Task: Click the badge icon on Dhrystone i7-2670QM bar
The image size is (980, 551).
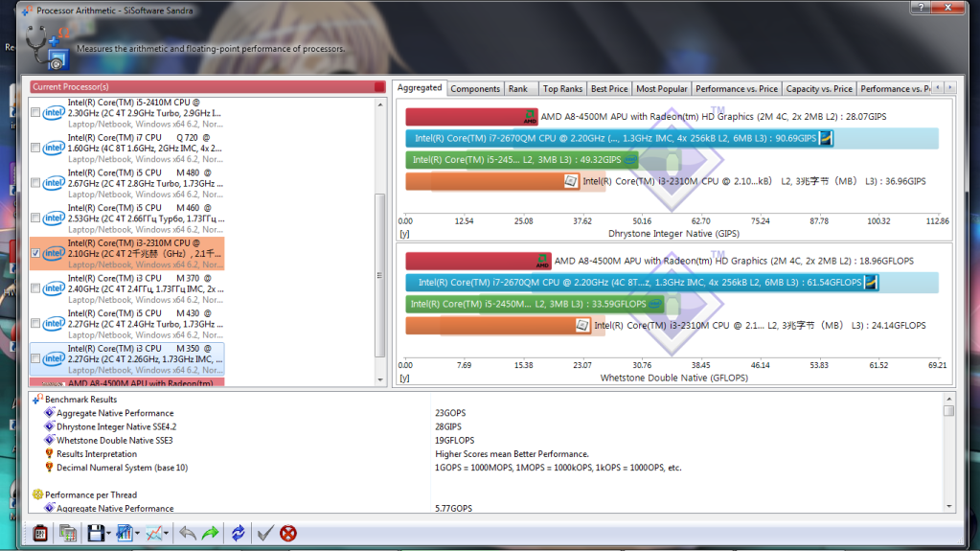Action: click(x=826, y=138)
